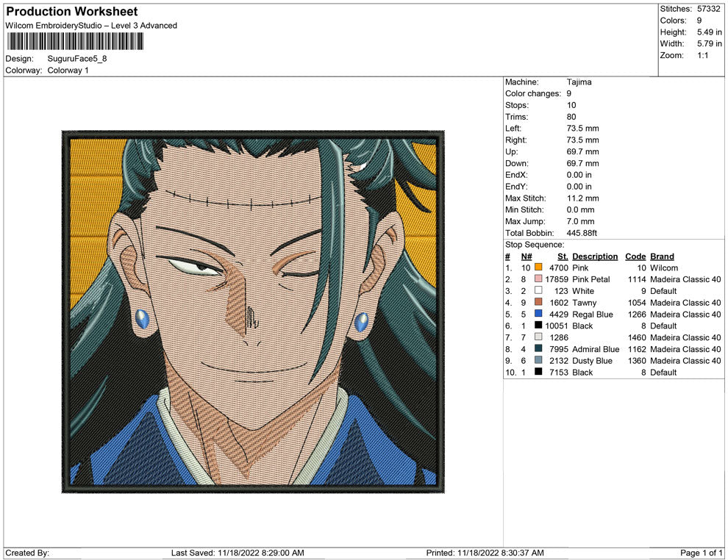This screenshot has width=728, height=560.
Task: Click the Description column header
Action: [x=595, y=256]
